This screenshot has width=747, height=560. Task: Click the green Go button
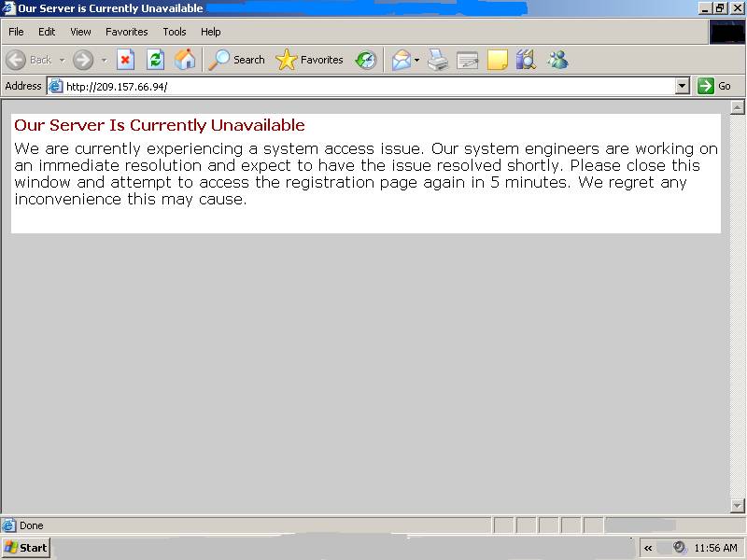click(714, 86)
